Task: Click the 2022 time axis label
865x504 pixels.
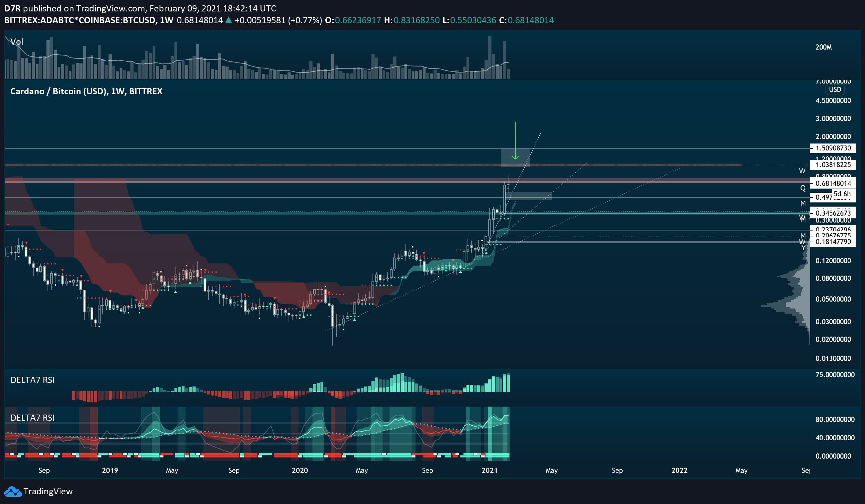Action: (x=680, y=470)
